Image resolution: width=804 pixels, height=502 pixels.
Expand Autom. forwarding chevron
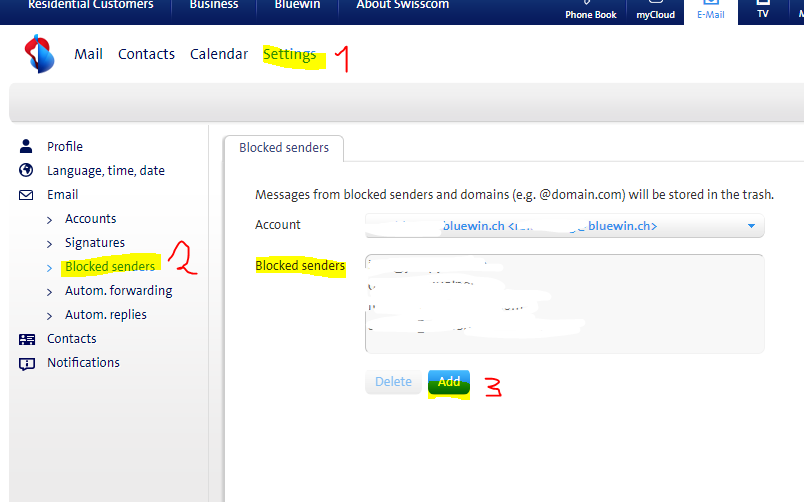pyautogui.click(x=50, y=291)
